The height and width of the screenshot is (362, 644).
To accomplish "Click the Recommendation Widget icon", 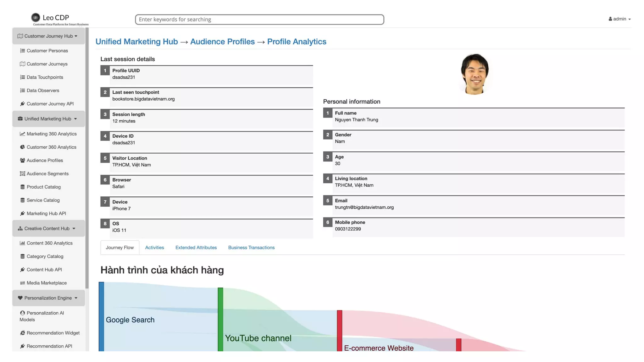I will click(22, 333).
